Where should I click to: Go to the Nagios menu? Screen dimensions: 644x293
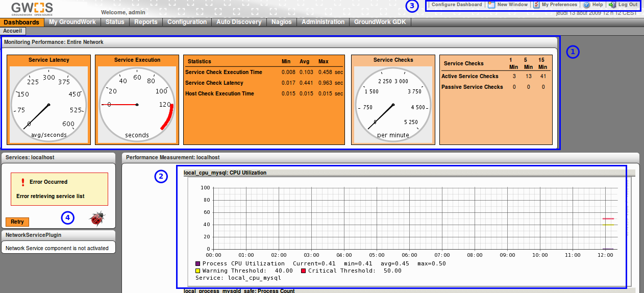281,22
